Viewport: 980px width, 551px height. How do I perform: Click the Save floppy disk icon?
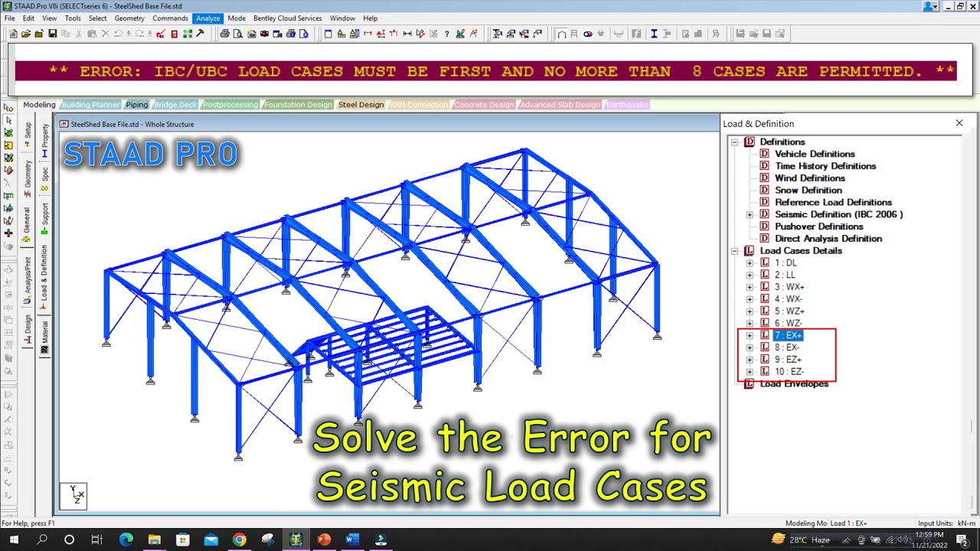click(52, 34)
